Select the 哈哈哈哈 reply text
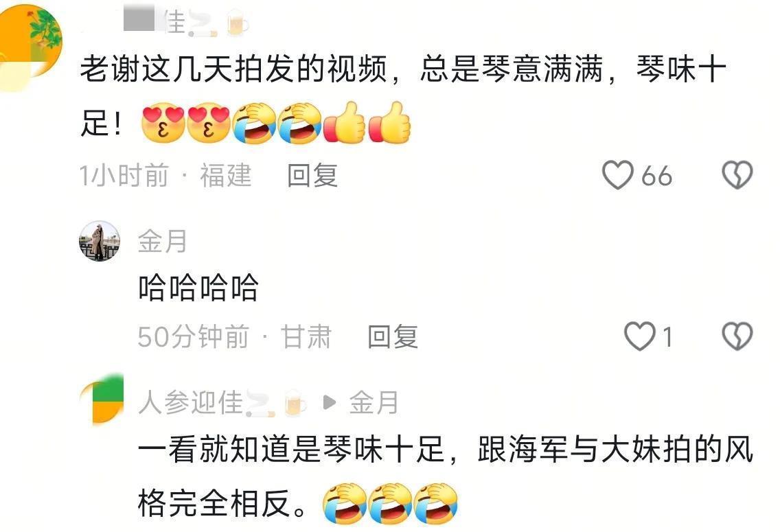780x532 pixels. 198,288
